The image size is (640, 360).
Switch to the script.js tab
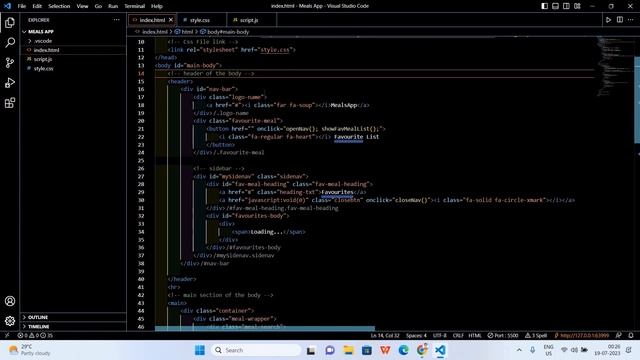point(249,20)
